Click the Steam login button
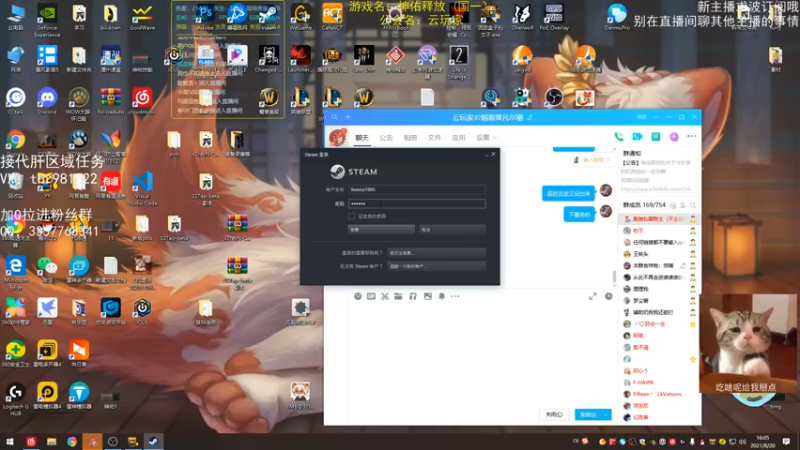This screenshot has width=800, height=450. point(381,229)
